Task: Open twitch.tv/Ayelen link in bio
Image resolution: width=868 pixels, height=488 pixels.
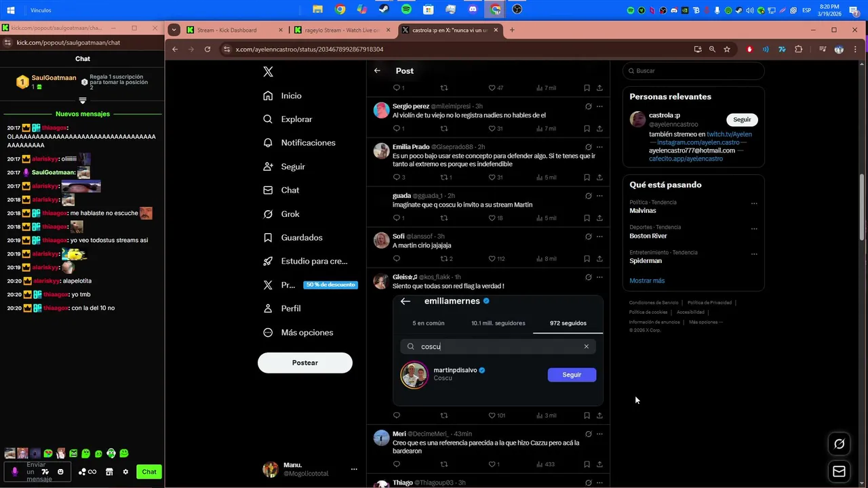Action: pos(729,134)
